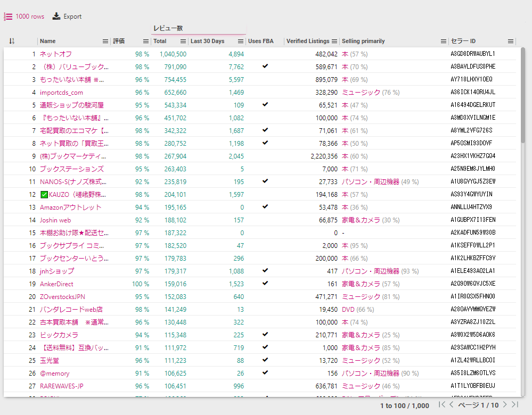
Task: Click the FBA checkmark for AnkerDirect row
Action: click(x=265, y=284)
